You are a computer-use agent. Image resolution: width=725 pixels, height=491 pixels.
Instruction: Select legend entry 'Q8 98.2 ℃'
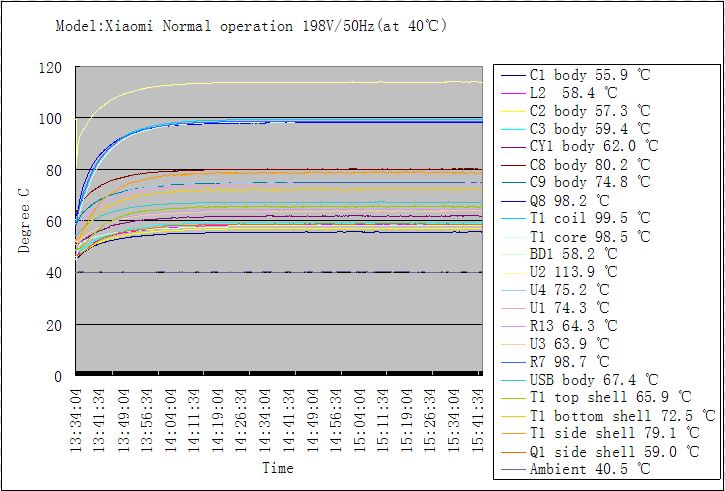click(556, 201)
